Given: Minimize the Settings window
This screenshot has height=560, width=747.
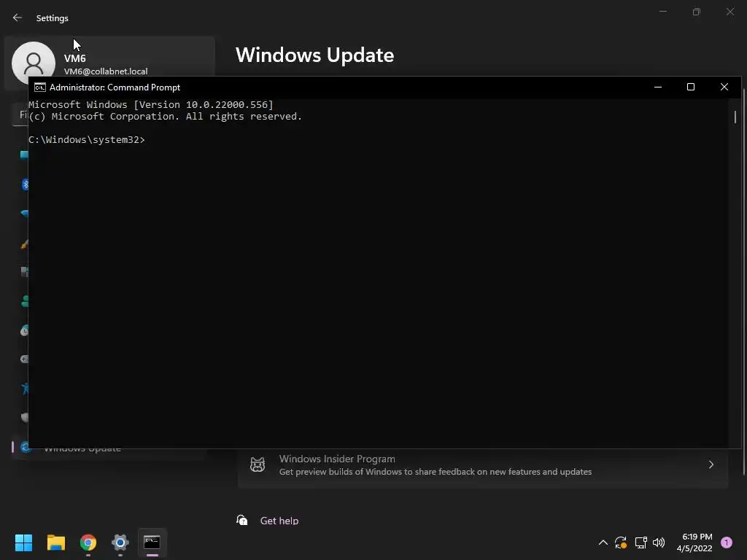Looking at the screenshot, I should coord(662,12).
